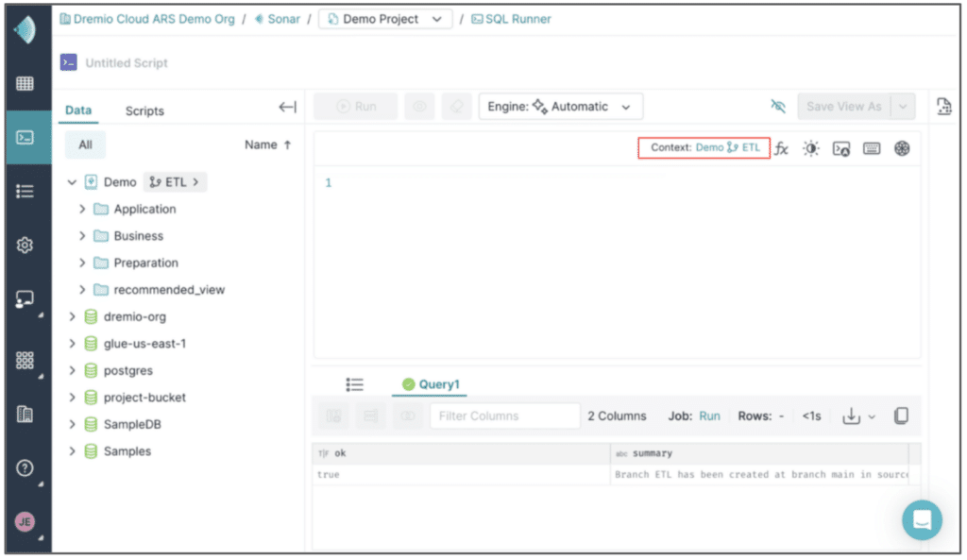Image resolution: width=967 pixels, height=560 pixels.
Task: Open the JE user avatar menu
Action: pos(25,522)
